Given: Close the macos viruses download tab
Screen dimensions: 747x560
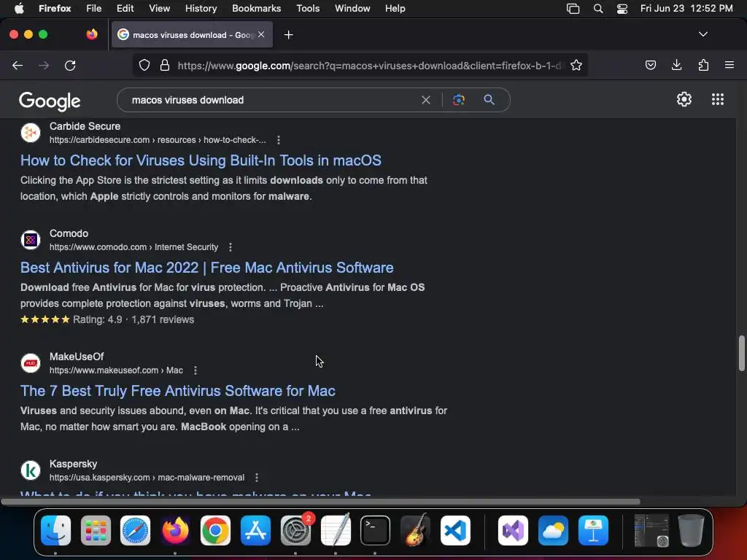Looking at the screenshot, I should 261,34.
